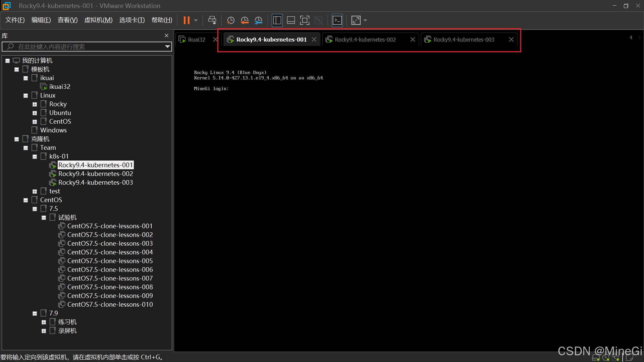Toggle the thumbnail bar view icon
The height and width of the screenshot is (362, 644).
[291, 20]
